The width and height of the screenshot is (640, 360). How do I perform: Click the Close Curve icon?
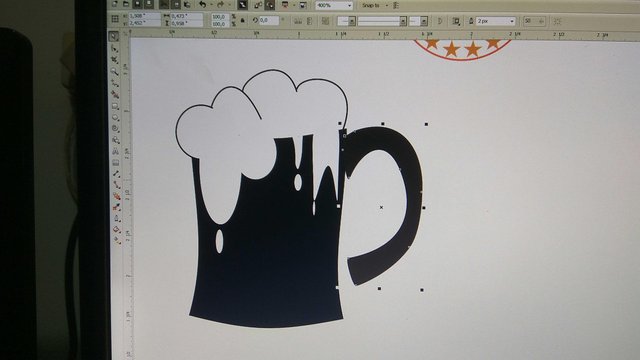(x=440, y=21)
